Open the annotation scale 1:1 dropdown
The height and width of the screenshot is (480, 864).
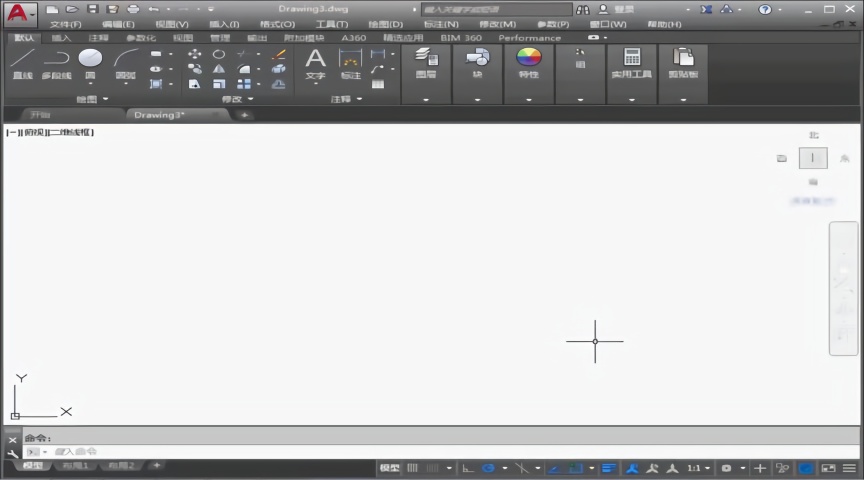pyautogui.click(x=698, y=468)
